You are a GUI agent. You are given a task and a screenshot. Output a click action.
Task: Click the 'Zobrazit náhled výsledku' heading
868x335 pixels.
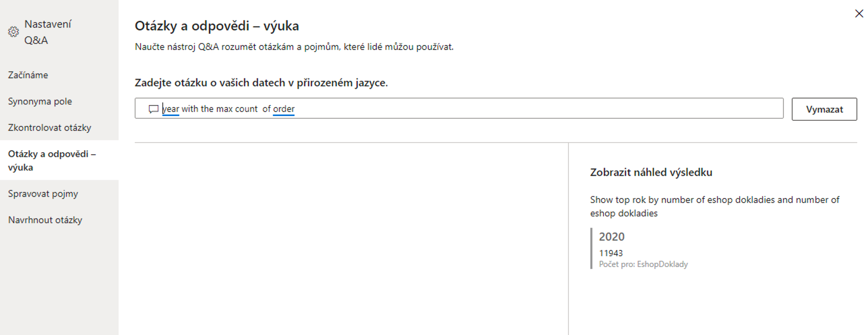[x=651, y=172]
